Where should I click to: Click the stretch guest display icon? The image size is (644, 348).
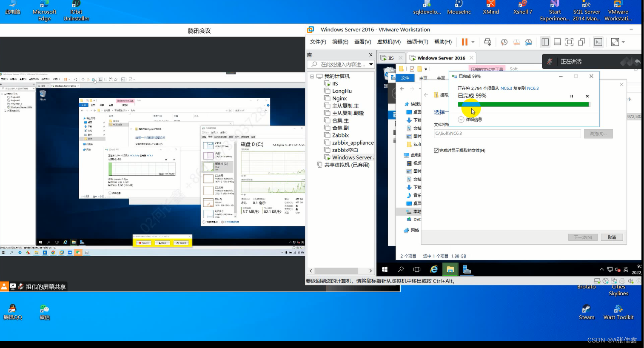tap(615, 42)
